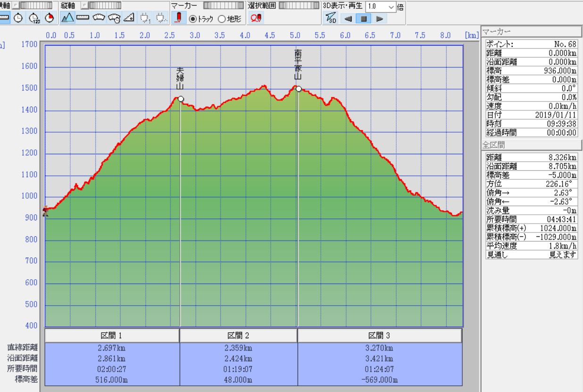Click the second dotted plug icon
The image size is (583, 392).
(161, 18)
